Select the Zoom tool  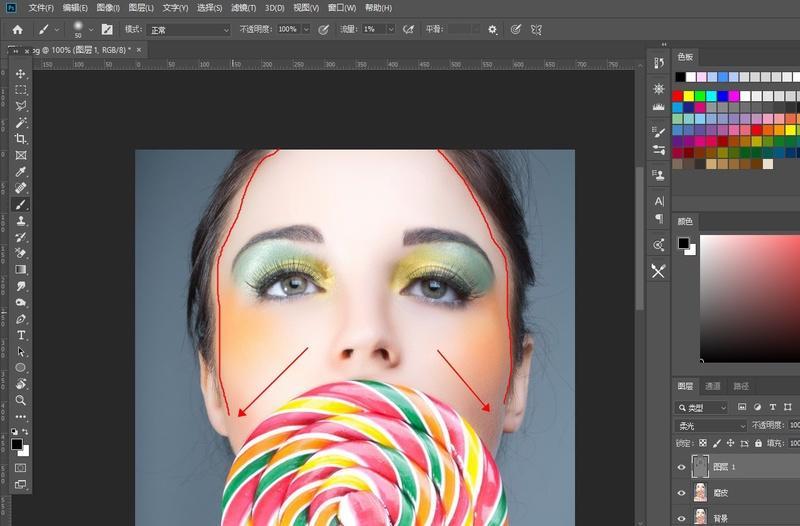(20, 400)
